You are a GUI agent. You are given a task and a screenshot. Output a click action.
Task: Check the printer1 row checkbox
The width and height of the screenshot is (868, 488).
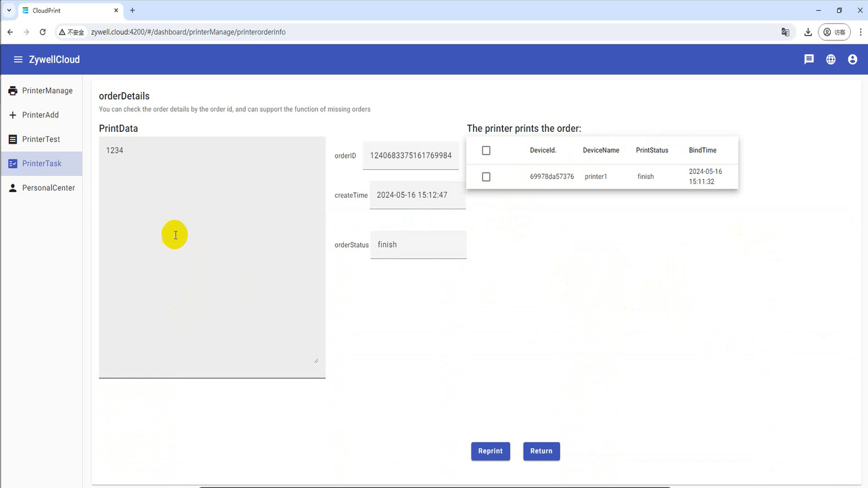click(x=486, y=177)
